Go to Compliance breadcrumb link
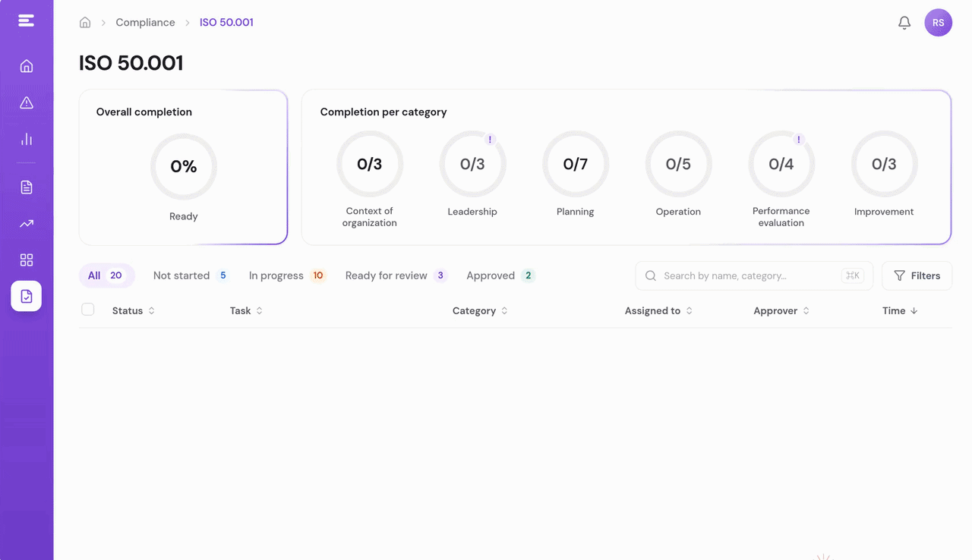The width and height of the screenshot is (972, 560). tap(145, 23)
